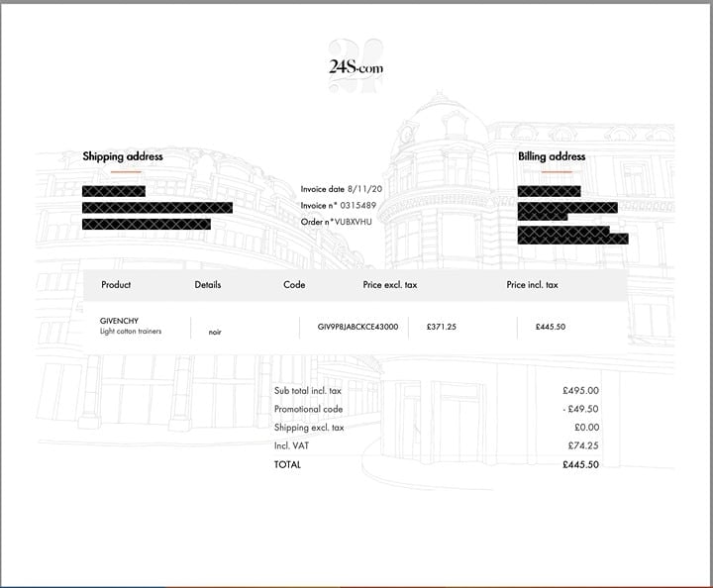Click the Sub total incl. tax label
This screenshot has width=713, height=588.
308,391
